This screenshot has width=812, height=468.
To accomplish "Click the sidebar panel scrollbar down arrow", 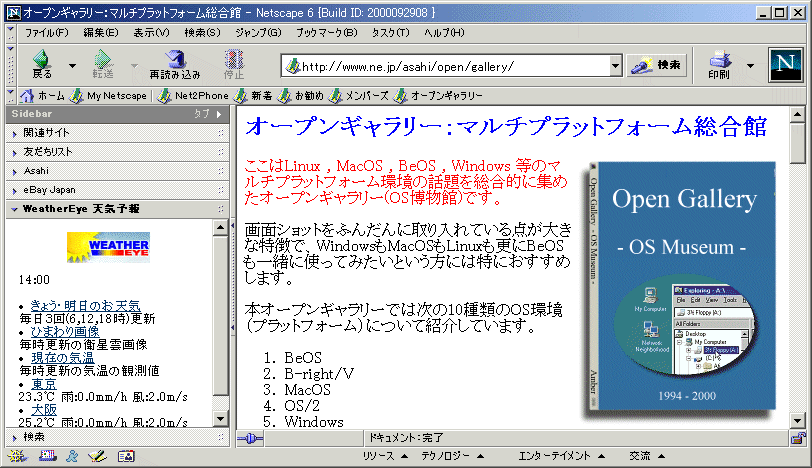I will [221, 418].
